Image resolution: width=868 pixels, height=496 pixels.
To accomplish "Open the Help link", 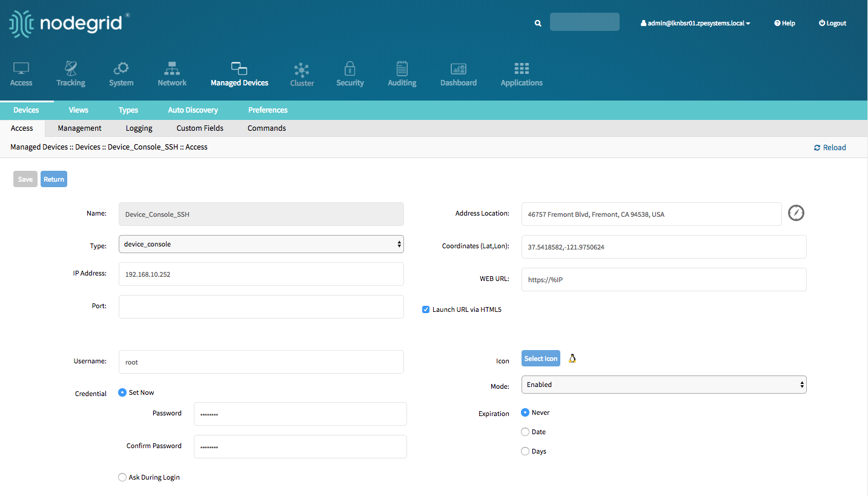I will coord(784,23).
